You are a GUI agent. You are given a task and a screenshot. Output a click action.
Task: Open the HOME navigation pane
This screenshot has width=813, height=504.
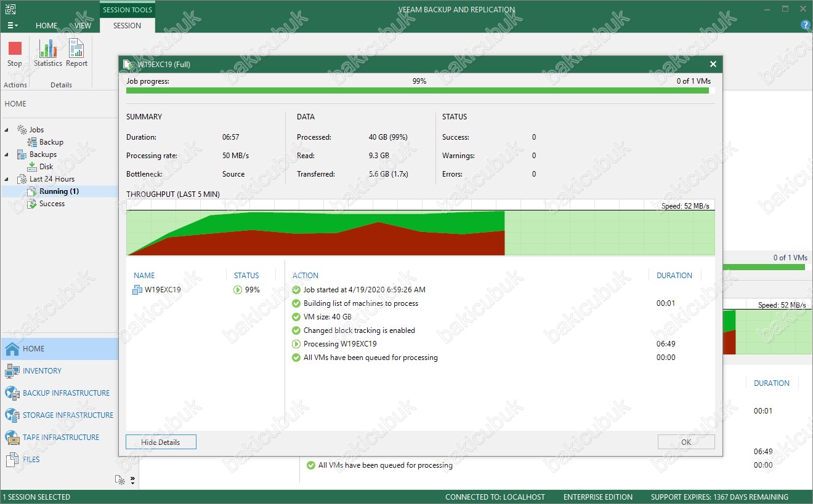(x=59, y=348)
